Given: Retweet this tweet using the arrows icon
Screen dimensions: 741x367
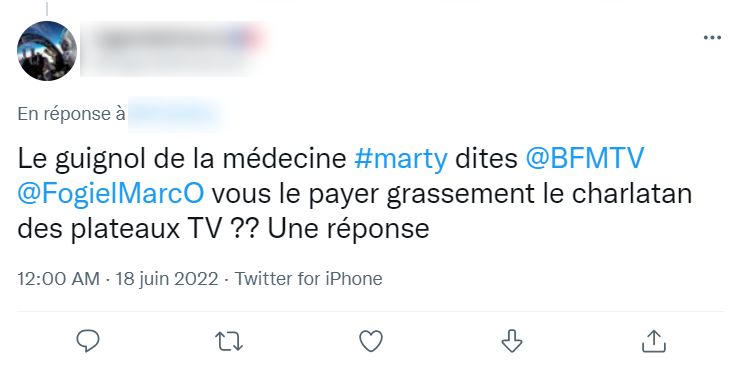Looking at the screenshot, I should [229, 341].
